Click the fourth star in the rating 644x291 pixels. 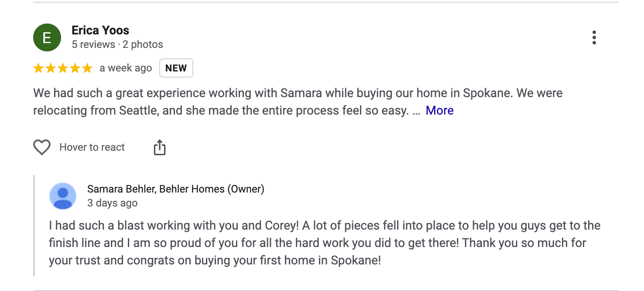click(75, 68)
